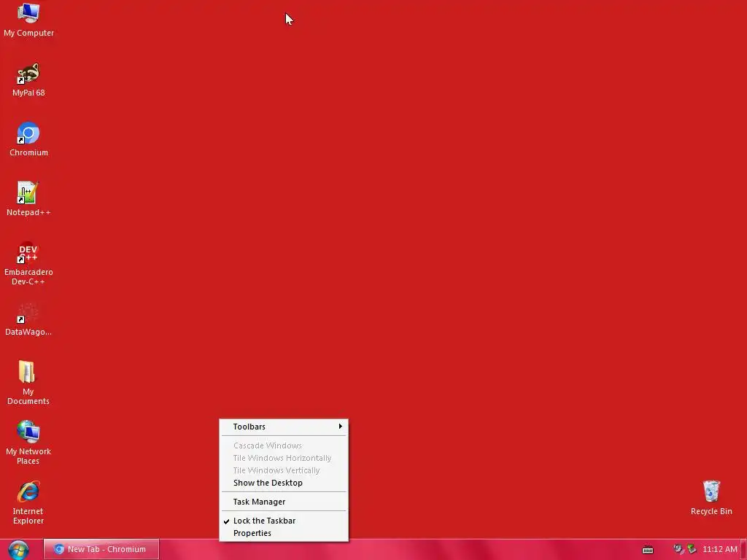Open taskbar Properties from context menu
The image size is (747, 560).
pyautogui.click(x=284, y=533)
